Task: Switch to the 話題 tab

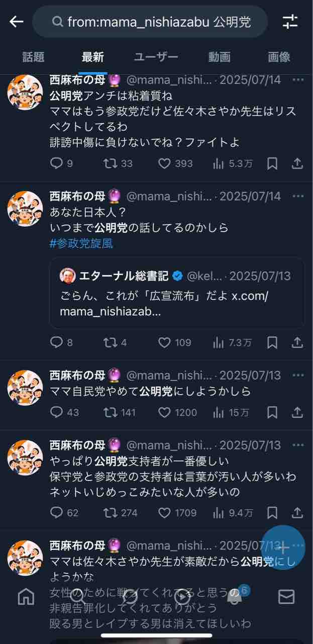Action: click(34, 57)
